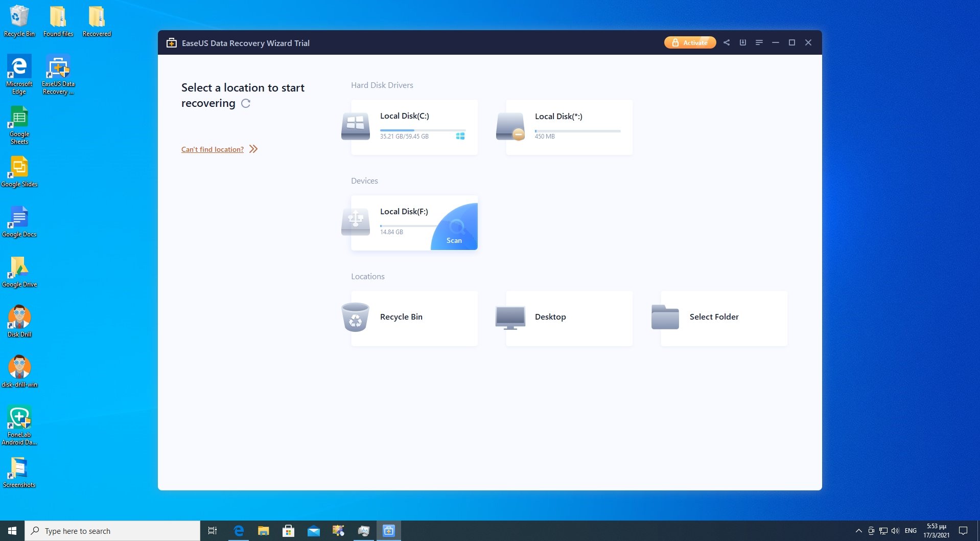The width and height of the screenshot is (980, 541).
Task: Select Google Slides desktop shortcut
Action: [x=19, y=172]
